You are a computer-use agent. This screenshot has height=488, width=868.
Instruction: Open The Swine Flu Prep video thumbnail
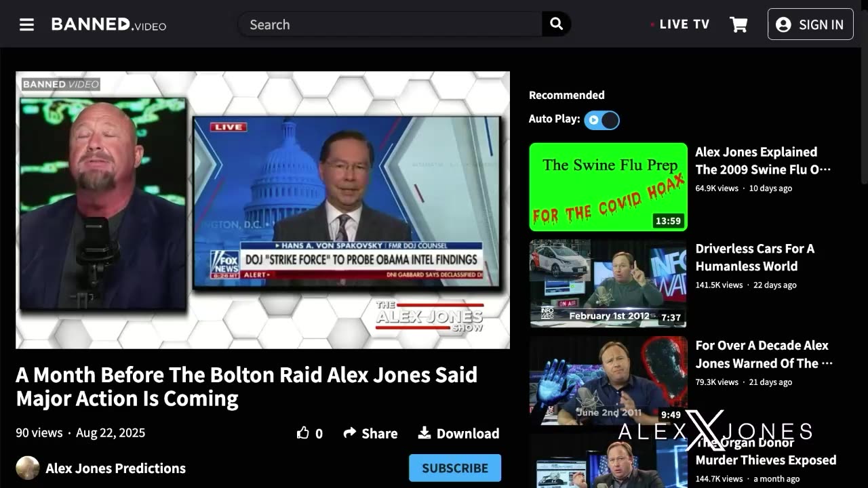pyautogui.click(x=608, y=187)
